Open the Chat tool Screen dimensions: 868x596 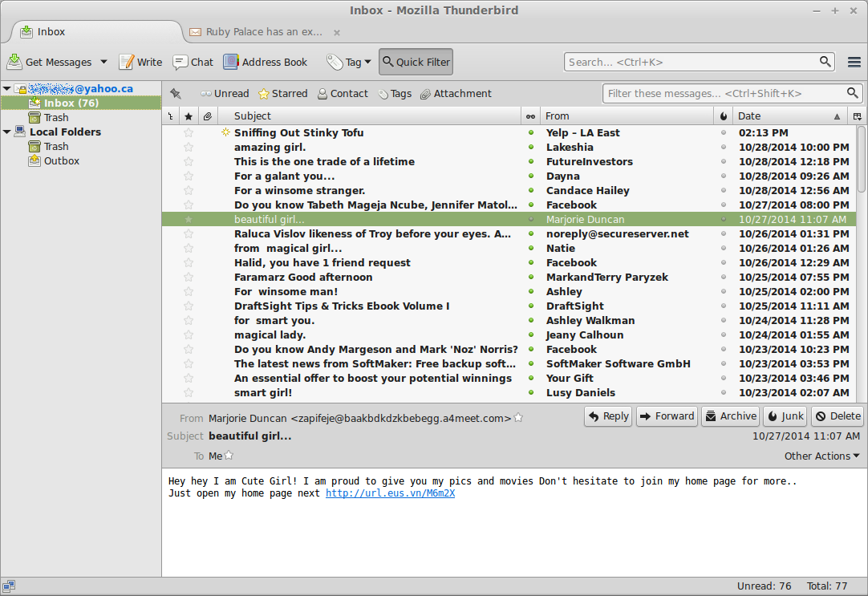pos(193,62)
